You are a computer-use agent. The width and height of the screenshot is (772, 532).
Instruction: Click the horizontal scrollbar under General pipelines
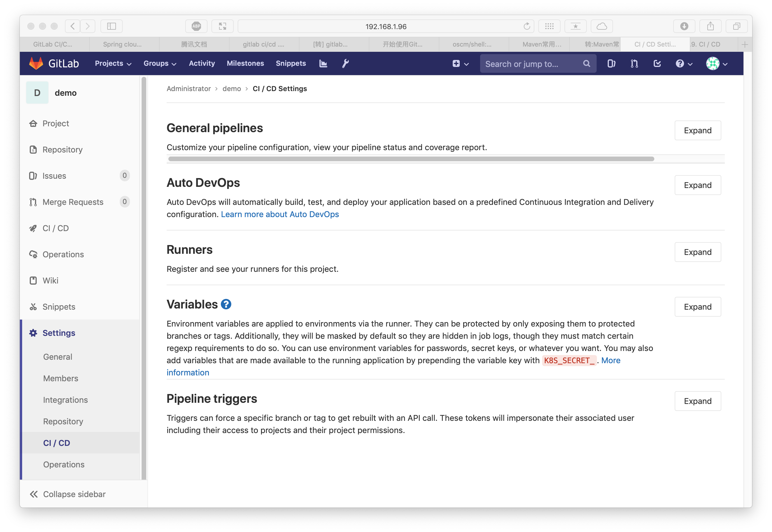point(411,159)
